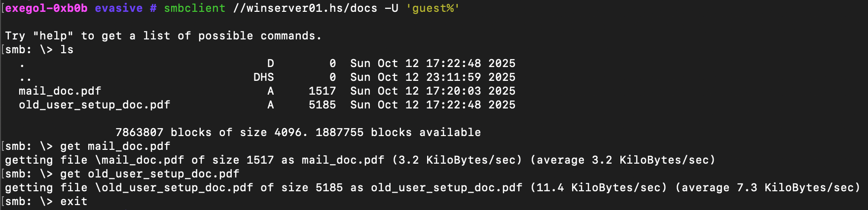Select old_user_setup_doc.pdf in the directory listing
The height and width of the screenshot is (210, 868).
(94, 105)
